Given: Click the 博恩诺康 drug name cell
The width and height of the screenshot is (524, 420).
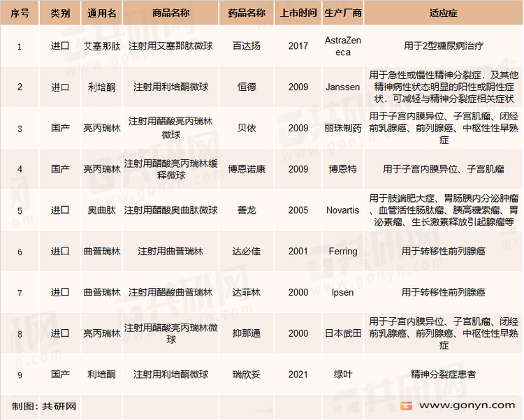Looking at the screenshot, I should (x=247, y=169).
